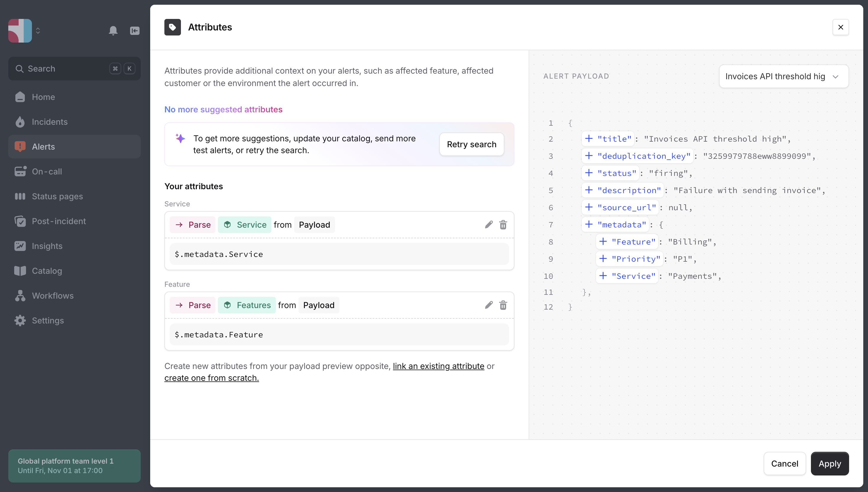
Task: Open the alert payload sample dropdown
Action: (x=783, y=76)
